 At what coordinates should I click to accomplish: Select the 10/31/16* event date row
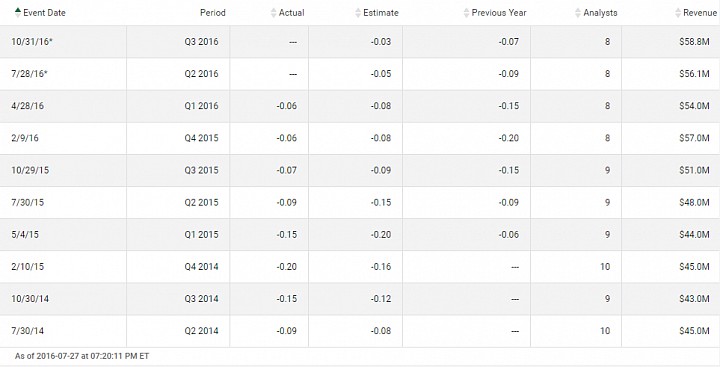[360, 42]
